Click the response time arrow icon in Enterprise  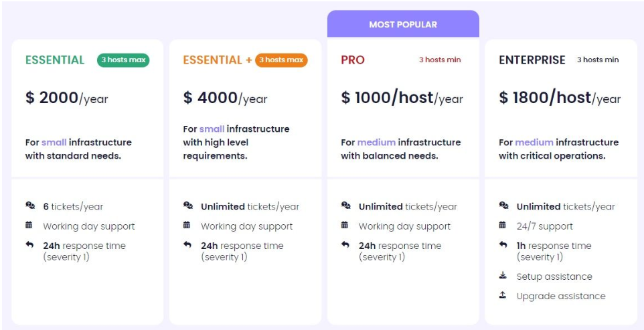503,245
